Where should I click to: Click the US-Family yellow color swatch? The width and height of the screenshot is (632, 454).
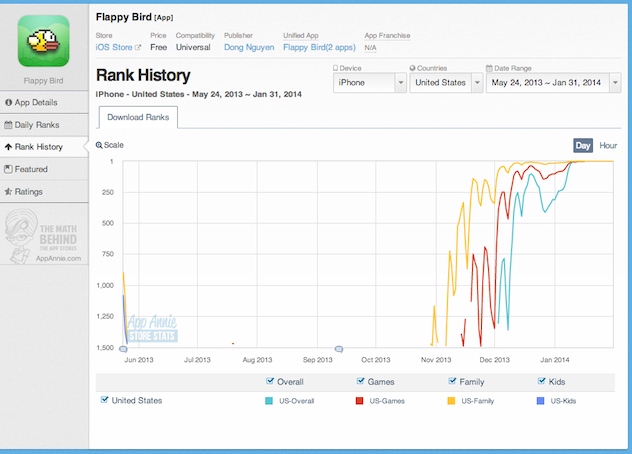[x=451, y=401]
